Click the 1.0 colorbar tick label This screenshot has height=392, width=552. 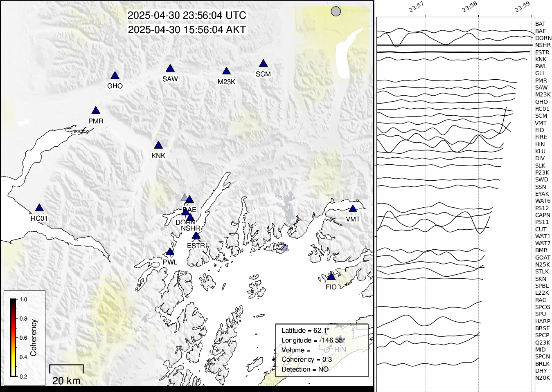(x=24, y=300)
